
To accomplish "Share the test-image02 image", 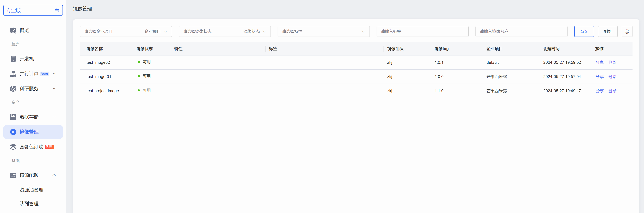I will 600,62.
